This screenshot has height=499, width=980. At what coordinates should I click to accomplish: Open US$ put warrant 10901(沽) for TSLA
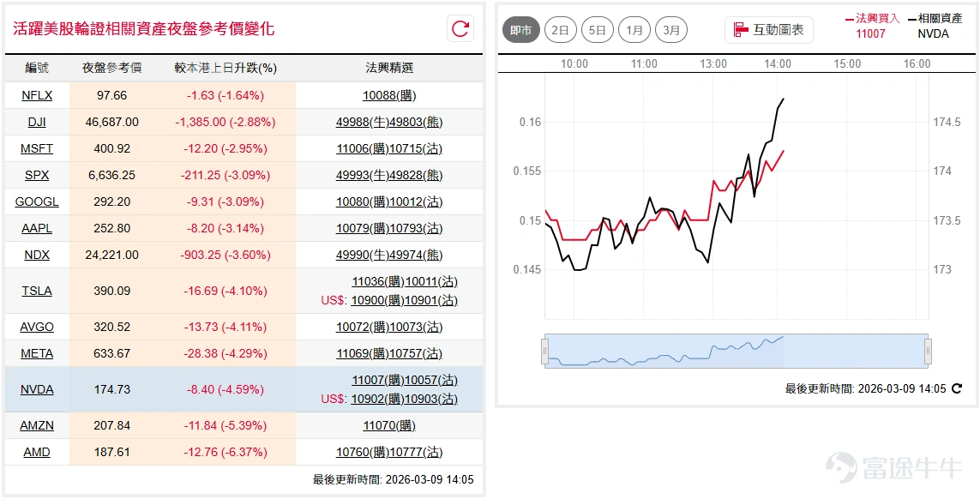[x=431, y=301]
